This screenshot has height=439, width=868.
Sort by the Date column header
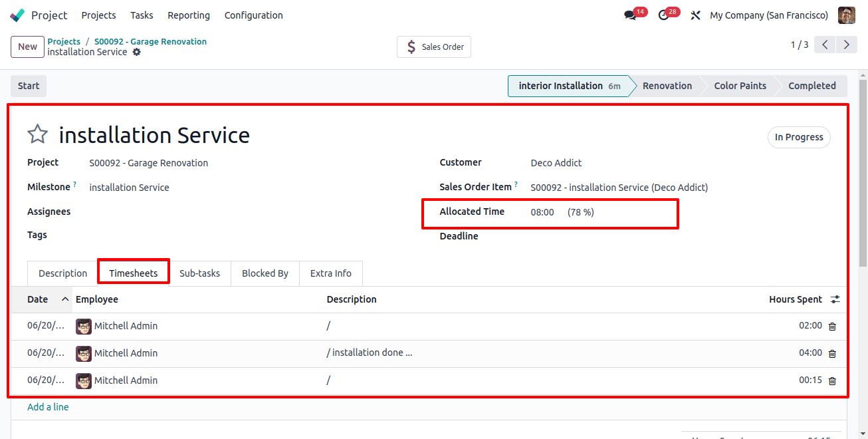pyautogui.click(x=42, y=299)
